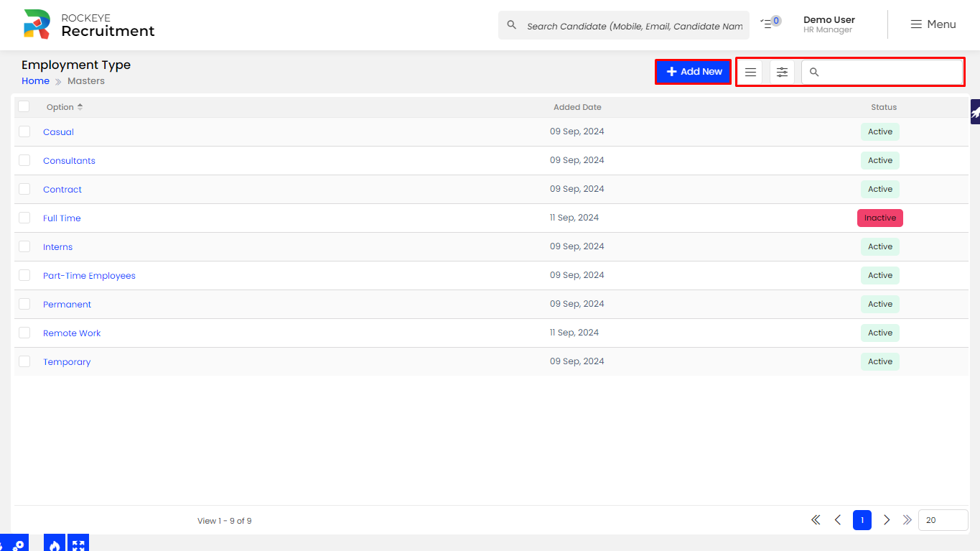Go to the Home breadcrumb link
Viewport: 980px width, 551px height.
tap(35, 81)
